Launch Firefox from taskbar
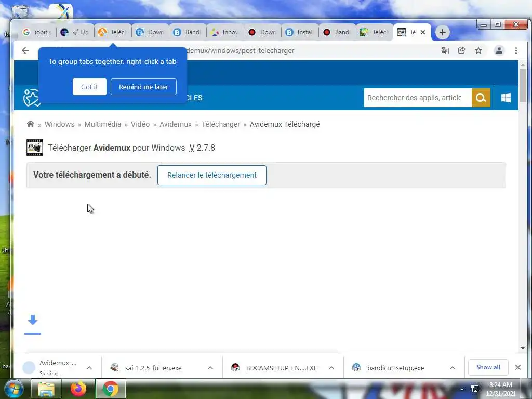The width and height of the screenshot is (532, 399). [x=78, y=389]
